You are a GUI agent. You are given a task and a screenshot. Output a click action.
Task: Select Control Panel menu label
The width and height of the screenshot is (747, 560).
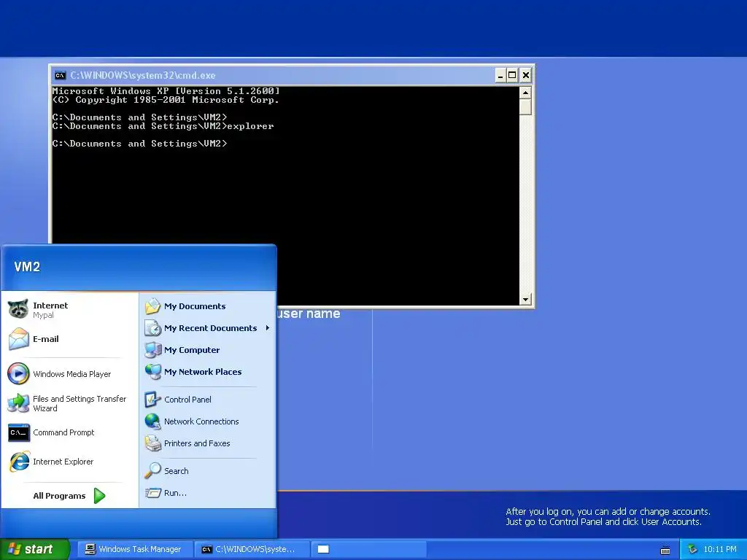[187, 400]
